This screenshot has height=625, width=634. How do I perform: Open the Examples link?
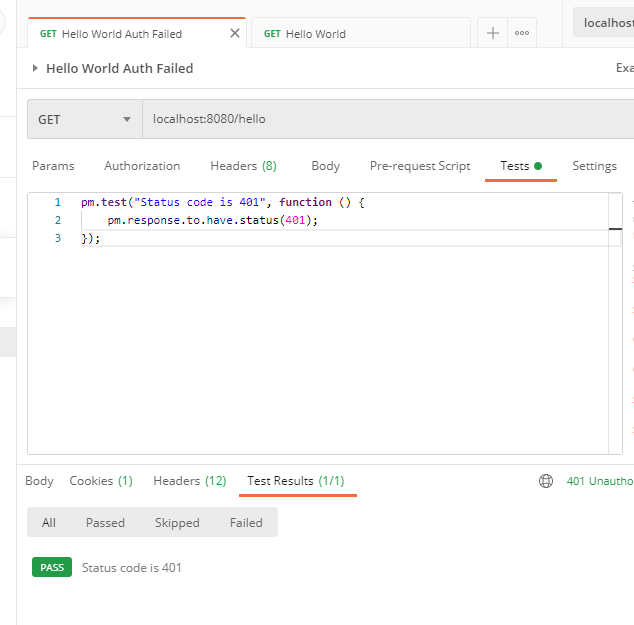pos(625,68)
